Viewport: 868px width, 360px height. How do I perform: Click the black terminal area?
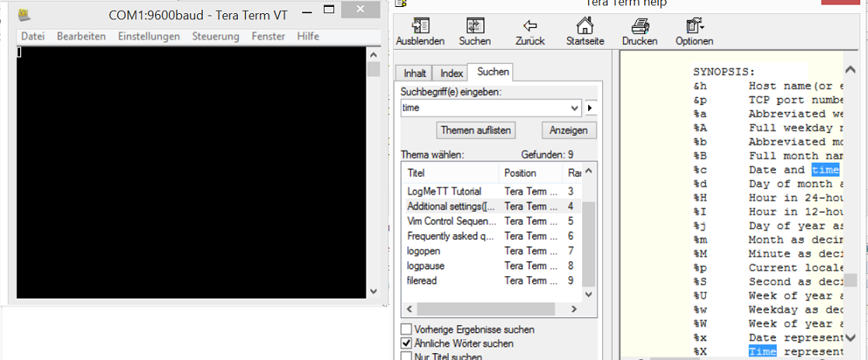(x=191, y=173)
